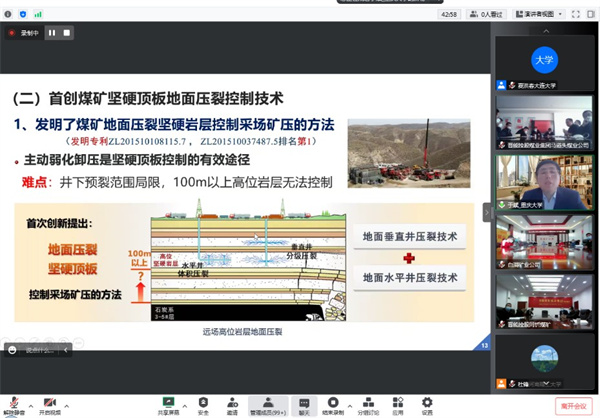
Task: Open the Breakout Rooms icon
Action: (367, 402)
